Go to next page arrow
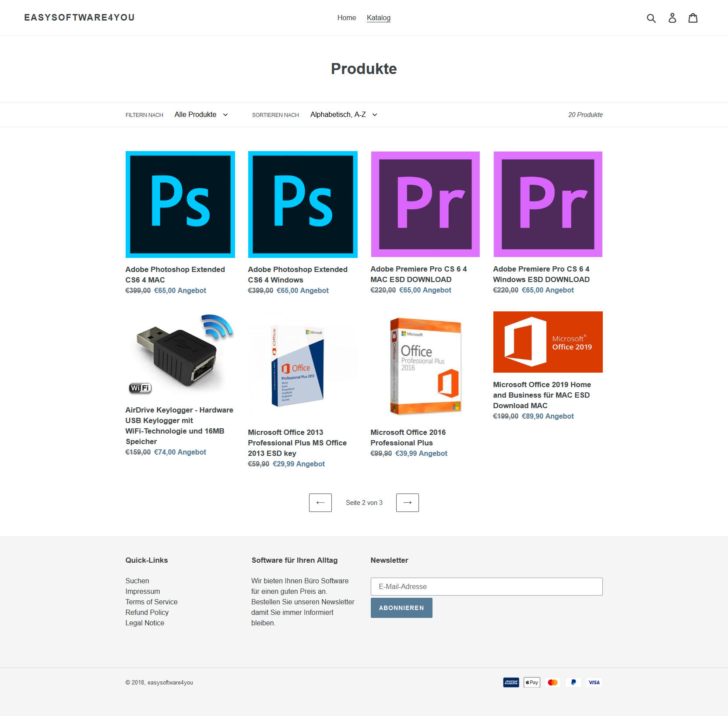The height and width of the screenshot is (716, 728). 408,503
